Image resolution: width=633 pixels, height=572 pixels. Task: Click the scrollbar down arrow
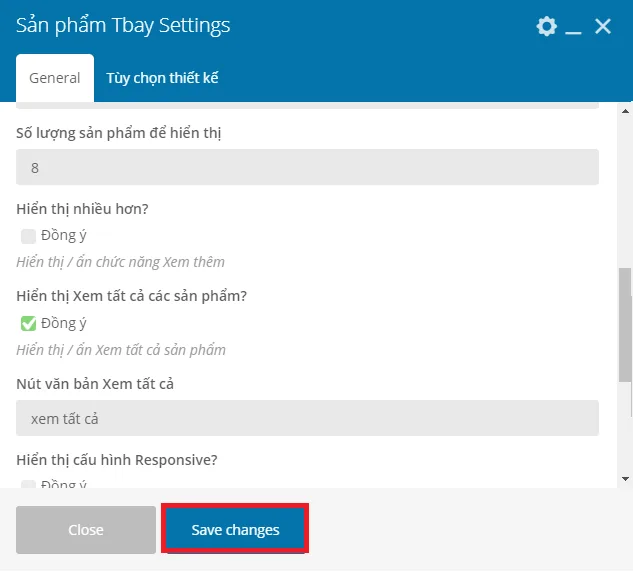pos(625,479)
